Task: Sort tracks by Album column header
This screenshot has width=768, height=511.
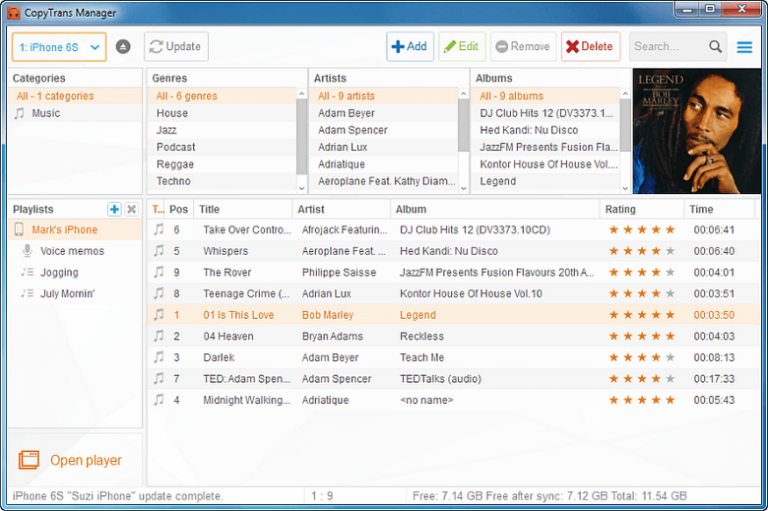Action: click(x=495, y=209)
